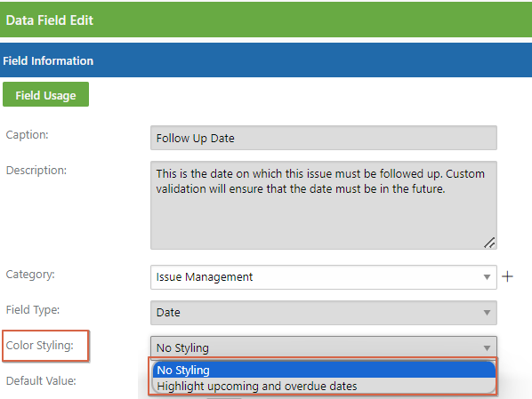The height and width of the screenshot is (399, 532).
Task: Open the Issue Management category dropdown
Action: pyautogui.click(x=324, y=277)
